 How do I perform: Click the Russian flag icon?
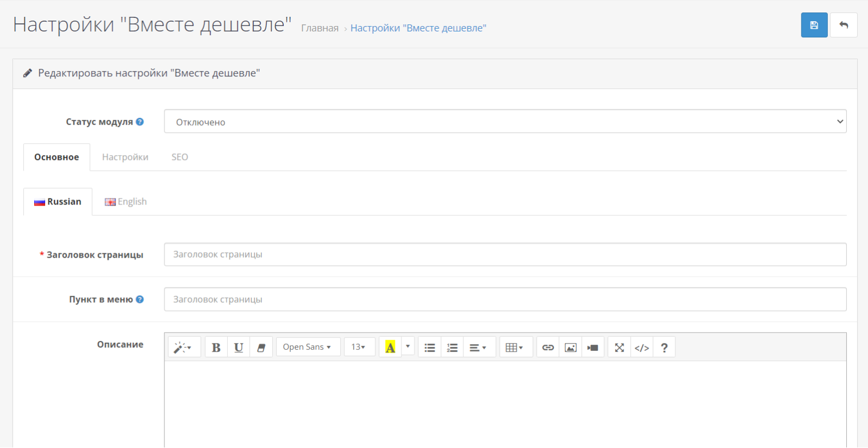pyautogui.click(x=40, y=202)
